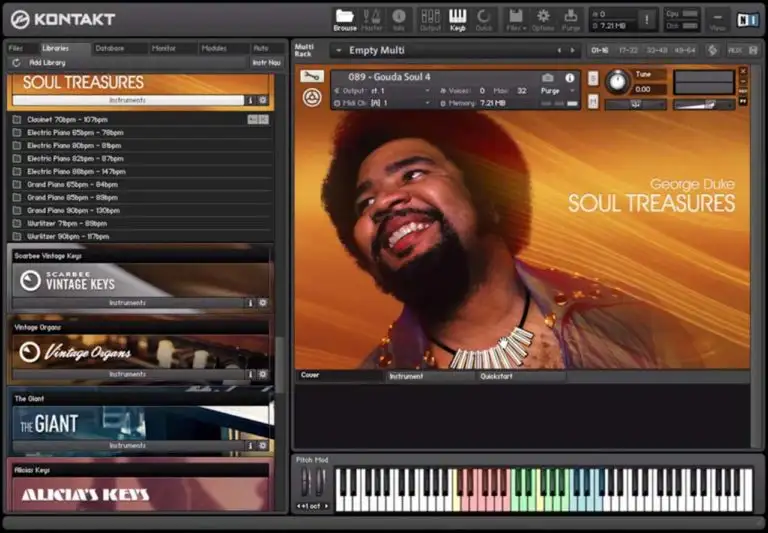The width and height of the screenshot is (768, 533).
Task: Switch to the Monitor tab
Action: [x=171, y=48]
